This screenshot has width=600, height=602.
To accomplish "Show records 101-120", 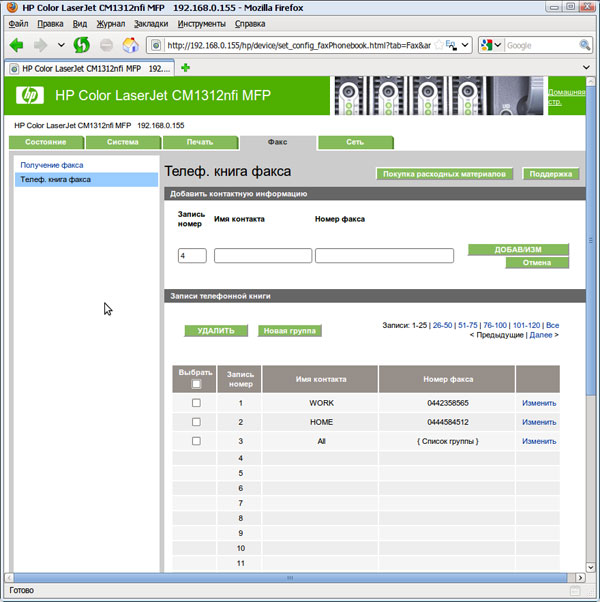I will click(x=526, y=325).
